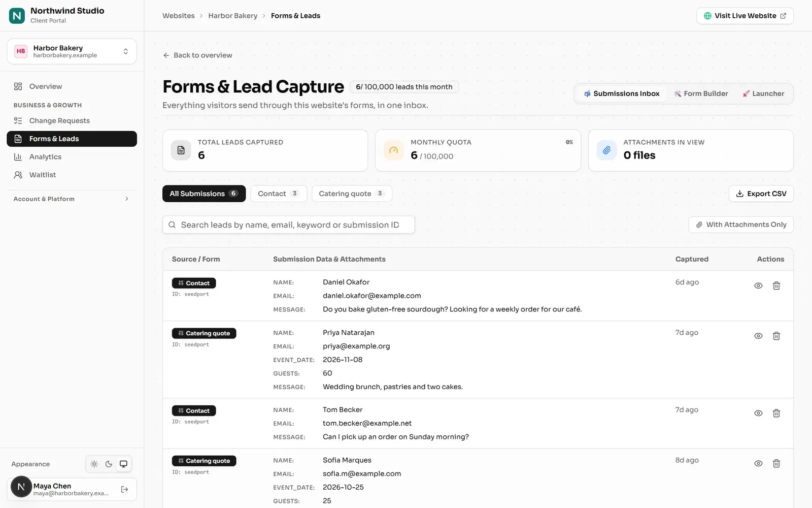Switch to the Form Builder tab
Image resolution: width=812 pixels, height=508 pixels.
[701, 93]
